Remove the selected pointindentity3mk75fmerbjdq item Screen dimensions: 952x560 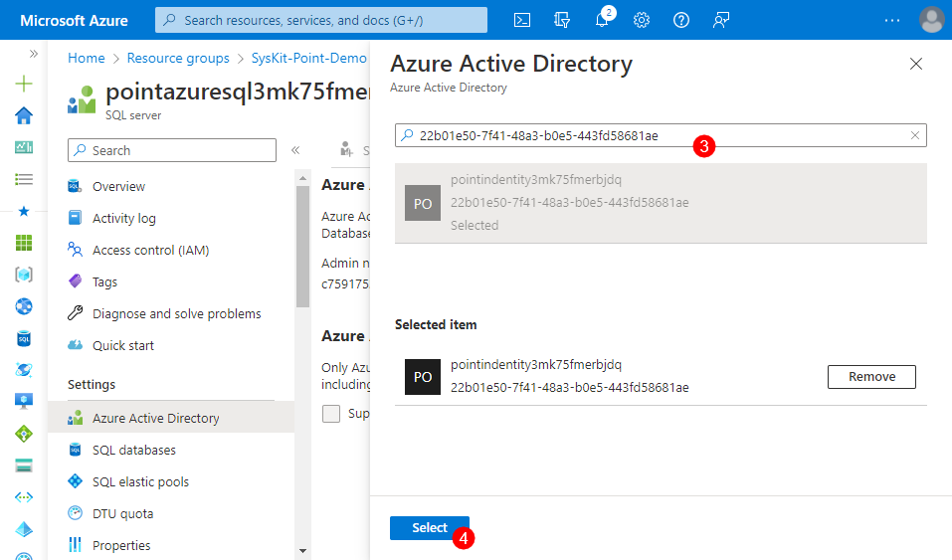click(871, 377)
